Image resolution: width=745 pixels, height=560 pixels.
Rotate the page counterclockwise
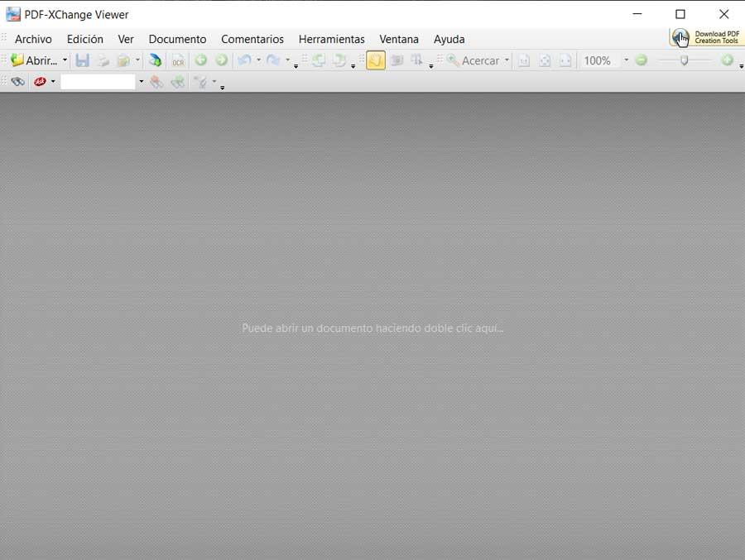[x=319, y=60]
